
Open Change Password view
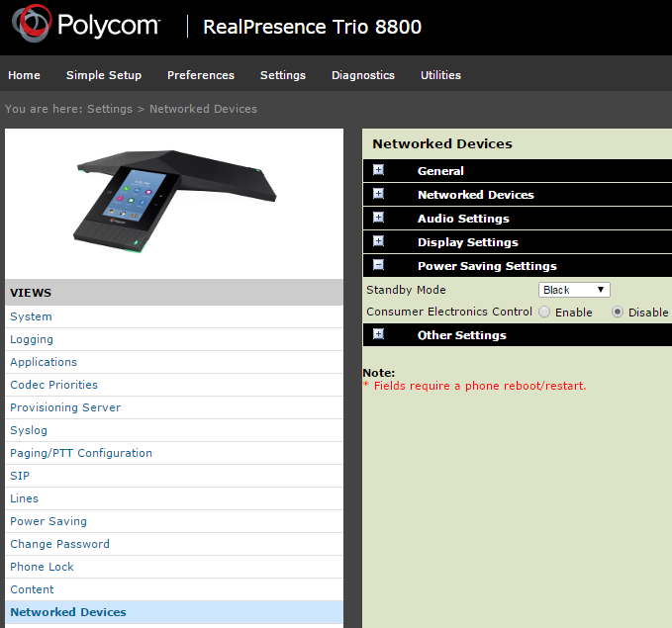tap(174, 544)
